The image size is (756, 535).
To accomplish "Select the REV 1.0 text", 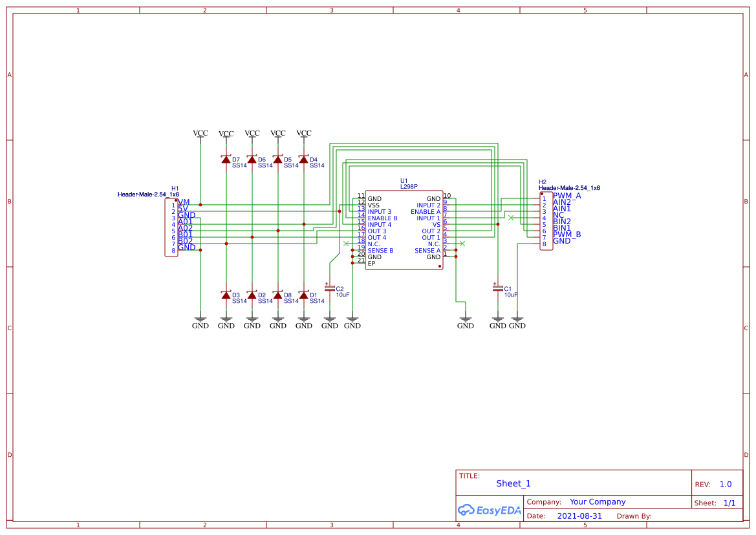I will [726, 484].
